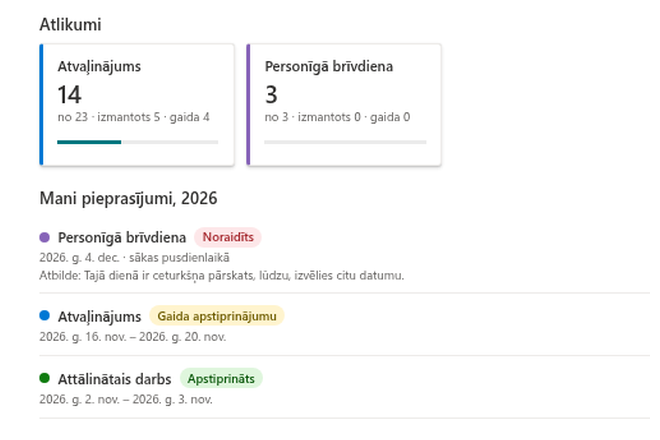Click the blue dot beside Atvaļinājums request

pyautogui.click(x=45, y=315)
